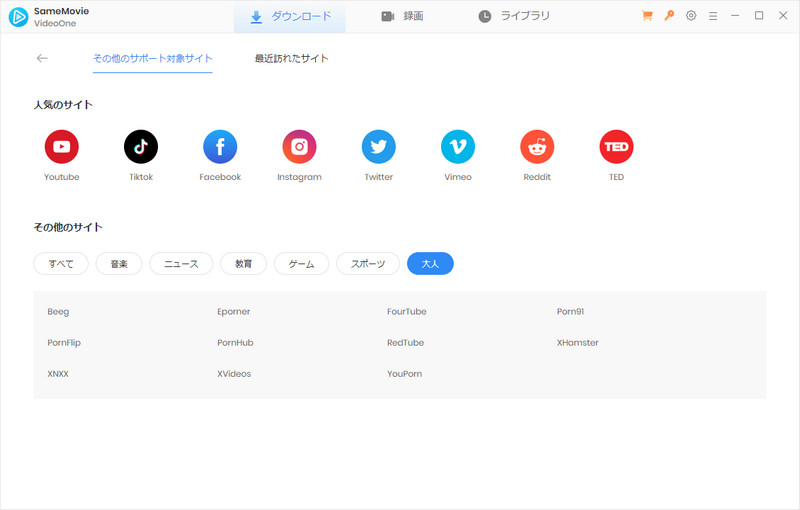Open the YouPorn site link

[x=405, y=374]
